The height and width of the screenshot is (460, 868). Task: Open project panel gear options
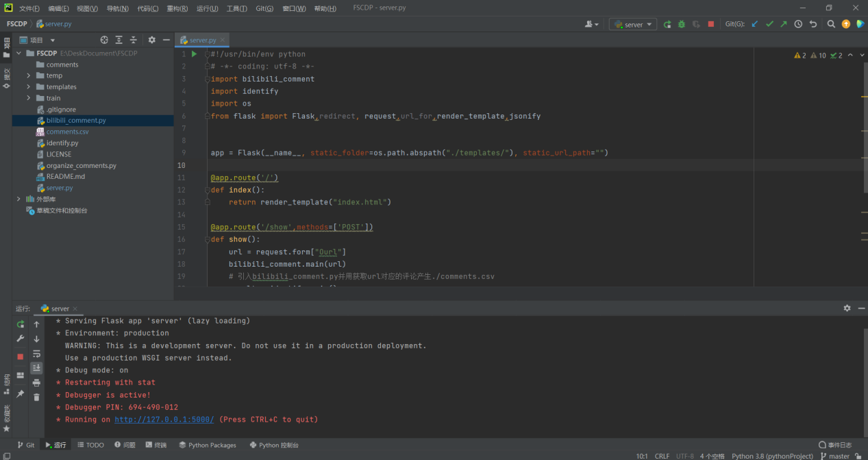152,40
